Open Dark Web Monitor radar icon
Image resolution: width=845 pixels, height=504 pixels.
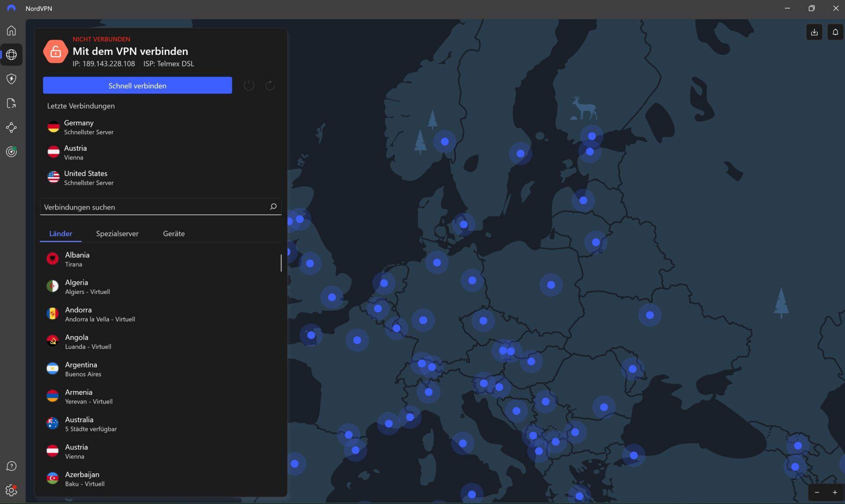click(x=11, y=152)
